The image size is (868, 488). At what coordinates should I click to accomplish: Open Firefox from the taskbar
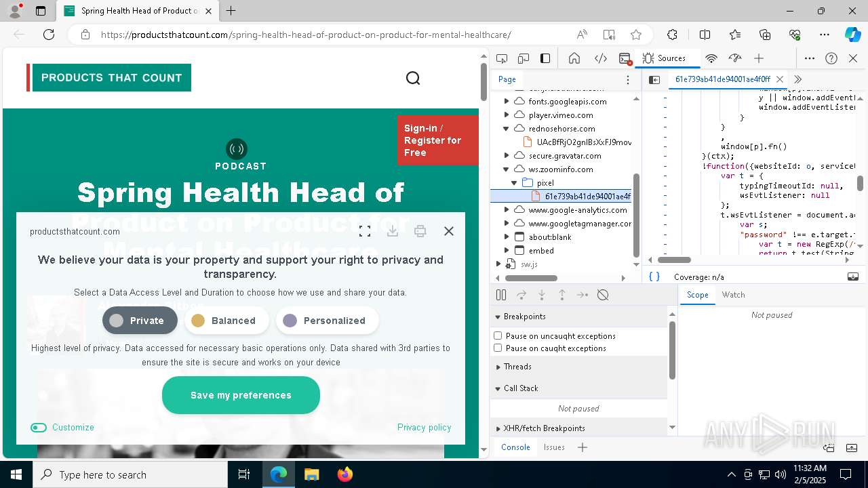click(x=345, y=474)
